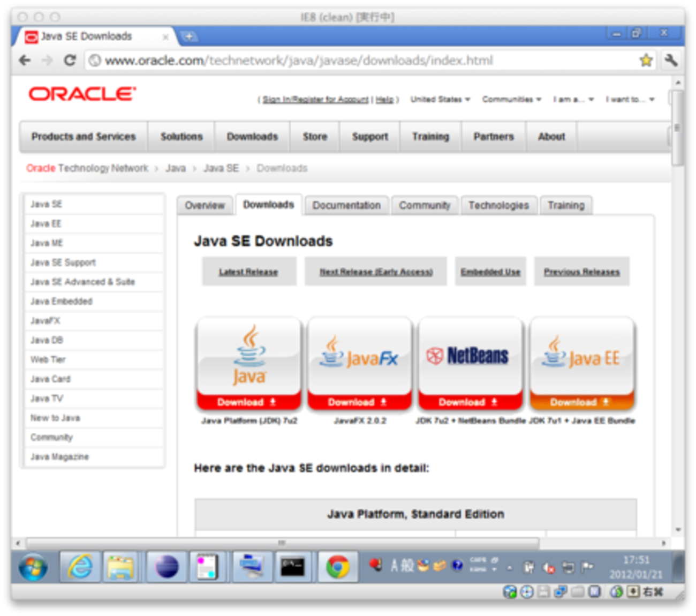The image size is (696, 616).
Task: Open the Partners navigation item
Action: pyautogui.click(x=494, y=137)
